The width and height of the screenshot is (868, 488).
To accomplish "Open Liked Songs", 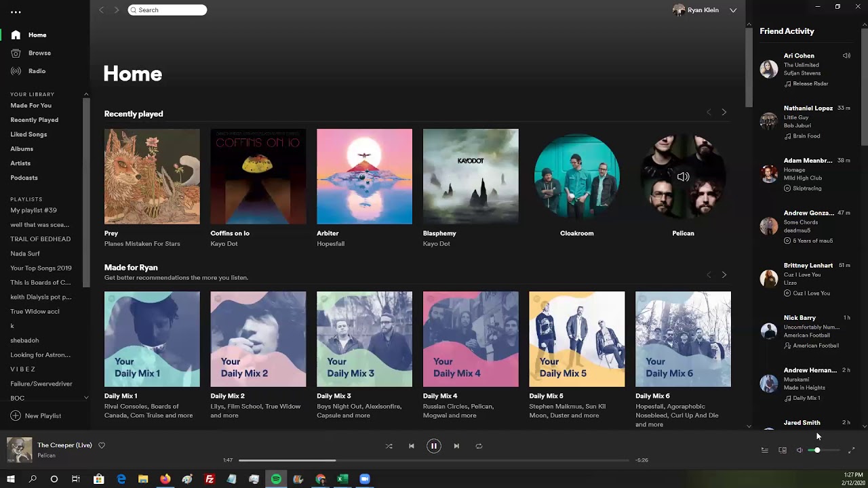I will click(28, 134).
